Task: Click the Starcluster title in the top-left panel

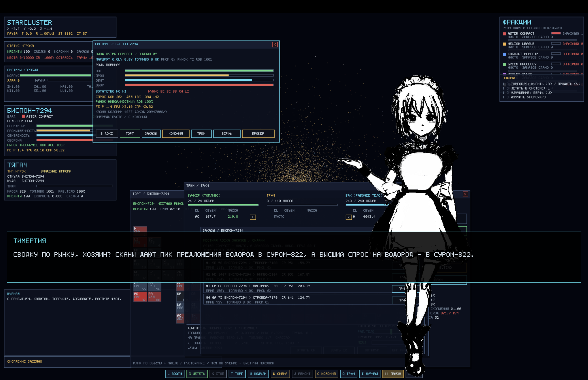Action: tap(30, 23)
